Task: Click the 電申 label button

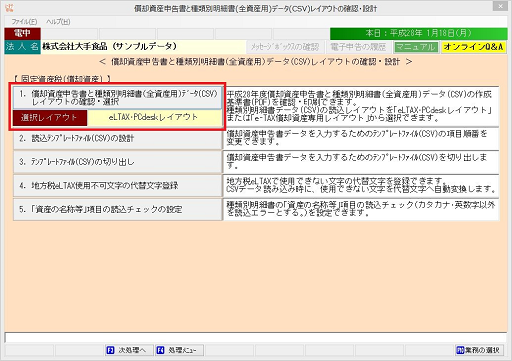Action: click(22, 34)
